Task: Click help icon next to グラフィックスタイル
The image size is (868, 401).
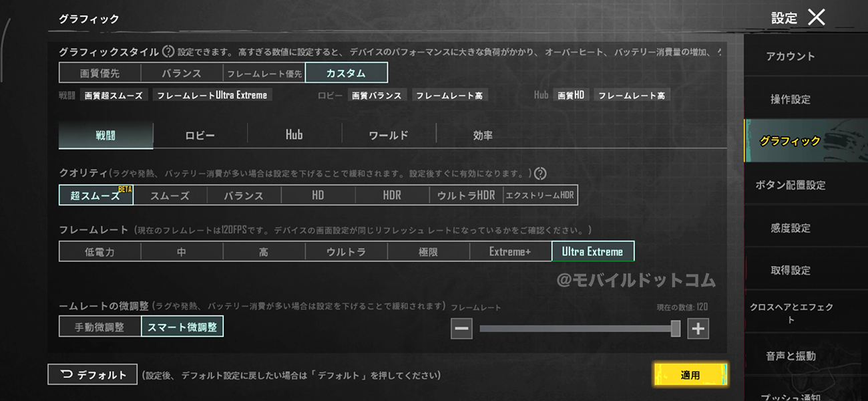Action: [168, 51]
